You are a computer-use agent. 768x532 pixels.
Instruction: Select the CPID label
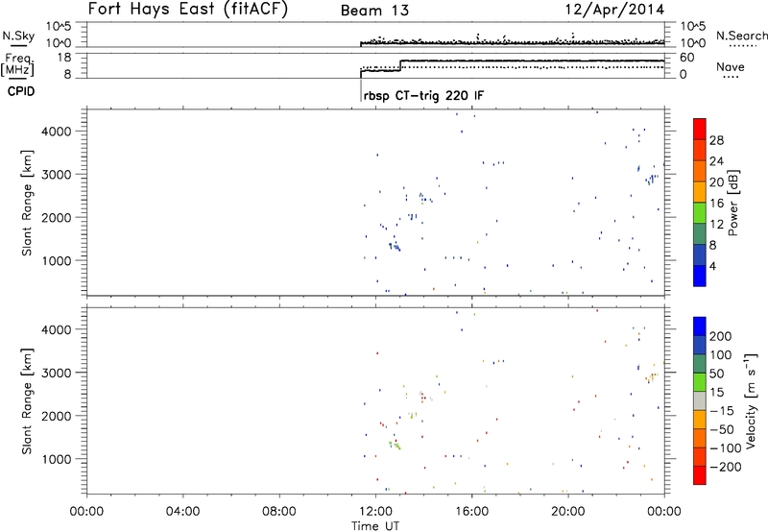[x=21, y=91]
